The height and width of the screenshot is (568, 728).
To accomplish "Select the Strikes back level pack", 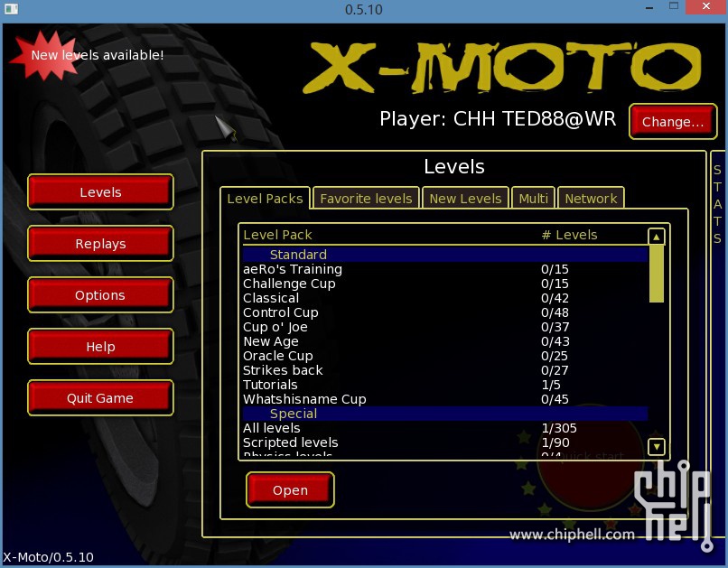I will click(445, 370).
